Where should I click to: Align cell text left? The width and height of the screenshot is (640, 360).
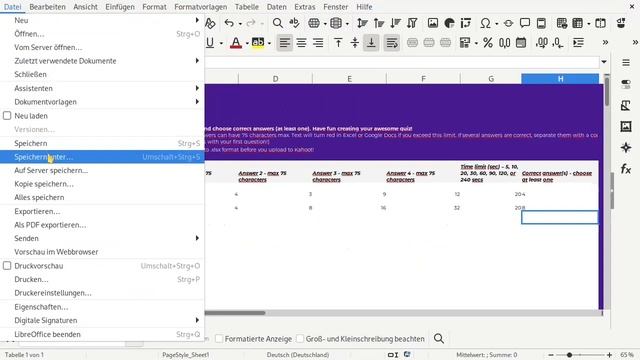pyautogui.click(x=284, y=43)
